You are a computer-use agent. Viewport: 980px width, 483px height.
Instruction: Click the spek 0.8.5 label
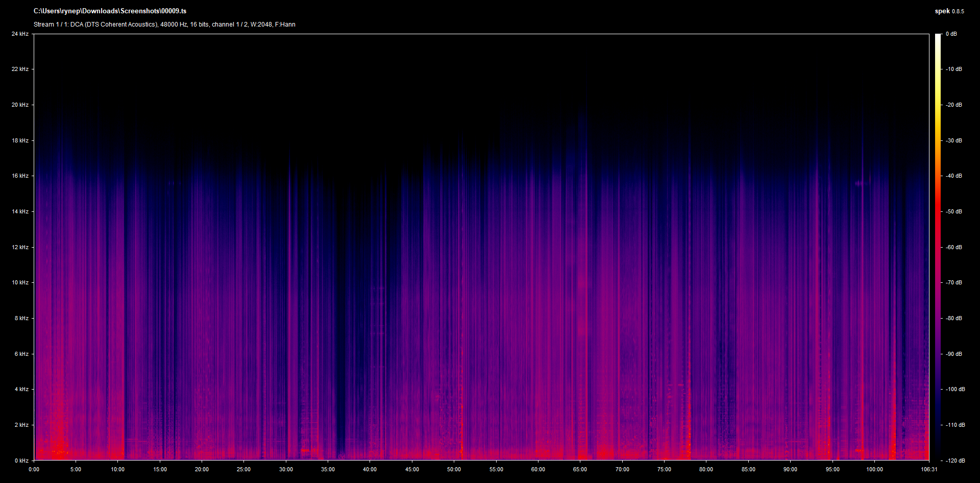949,11
